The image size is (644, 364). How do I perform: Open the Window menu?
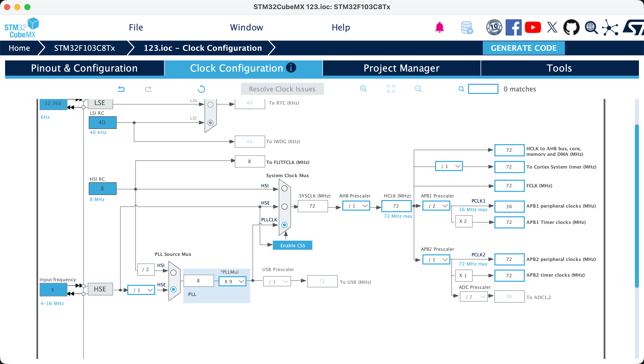click(x=247, y=27)
